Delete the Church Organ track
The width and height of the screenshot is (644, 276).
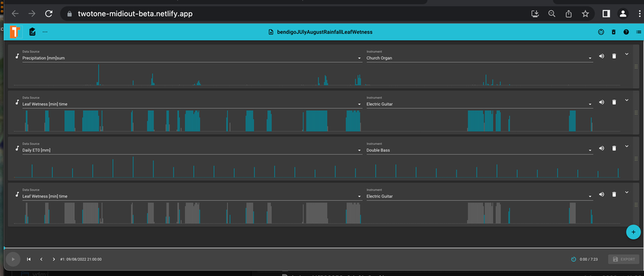pos(614,56)
